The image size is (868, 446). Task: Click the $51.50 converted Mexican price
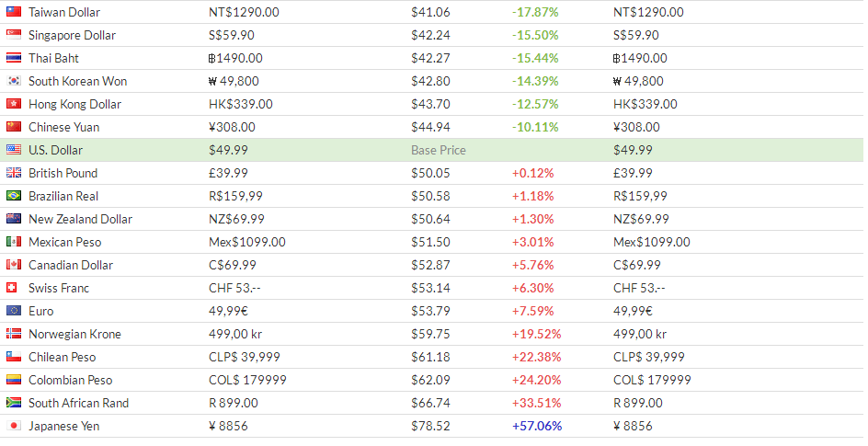point(430,243)
